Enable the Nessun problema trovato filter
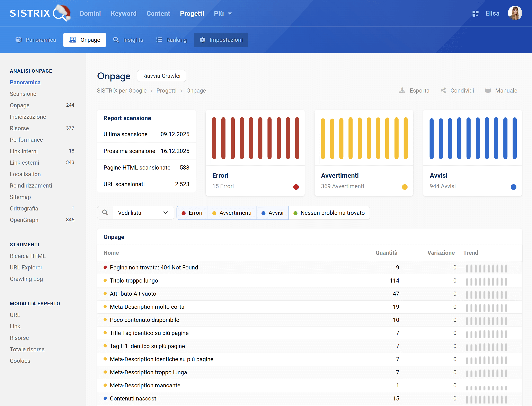The image size is (532, 406). [x=329, y=213]
